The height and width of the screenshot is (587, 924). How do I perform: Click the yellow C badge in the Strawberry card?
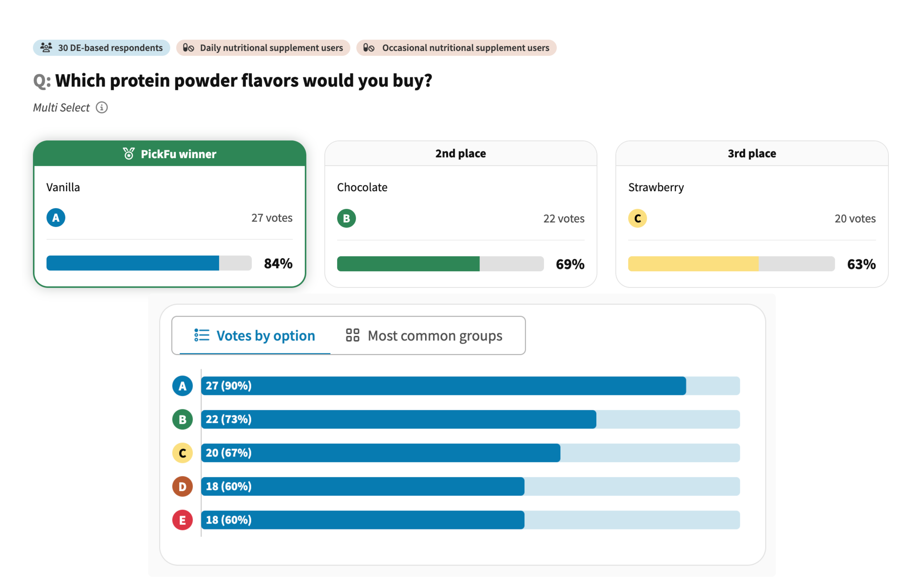637,218
